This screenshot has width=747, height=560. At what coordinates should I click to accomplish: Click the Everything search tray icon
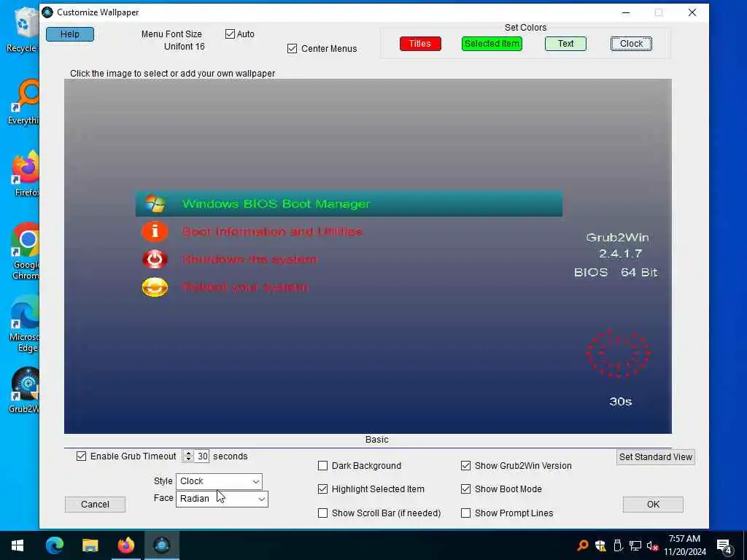coord(582,545)
